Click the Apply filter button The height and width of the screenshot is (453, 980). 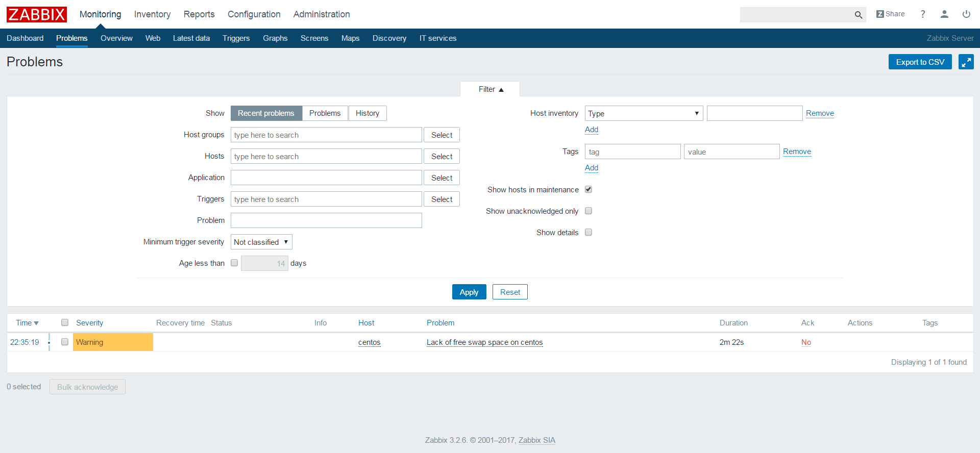(x=469, y=292)
